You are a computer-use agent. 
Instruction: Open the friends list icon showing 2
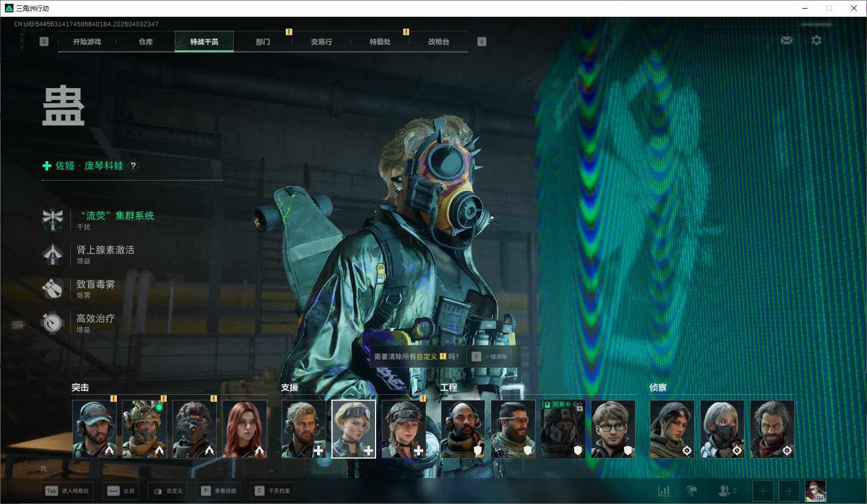pos(727,491)
